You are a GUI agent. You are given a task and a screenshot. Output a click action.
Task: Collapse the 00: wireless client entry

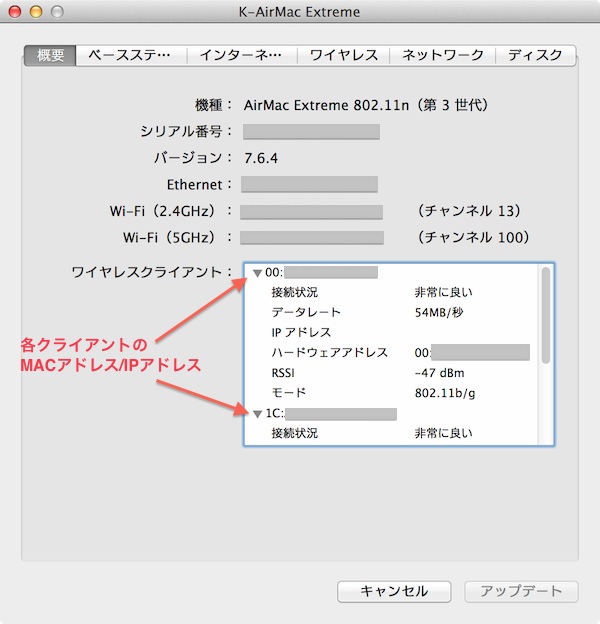pos(257,273)
